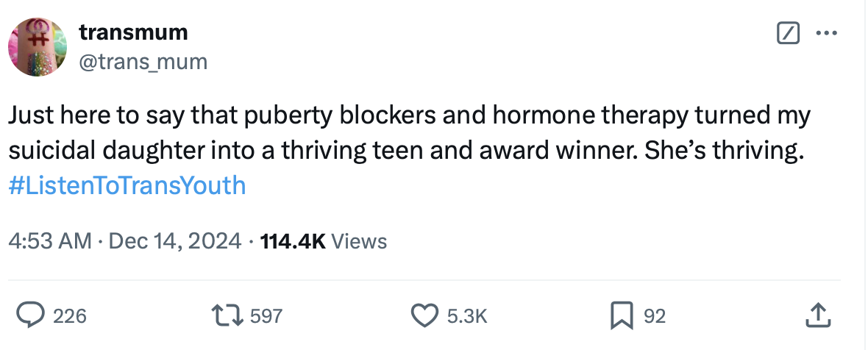Click the 5.3K likes count
The height and width of the screenshot is (350, 868).
tap(466, 316)
